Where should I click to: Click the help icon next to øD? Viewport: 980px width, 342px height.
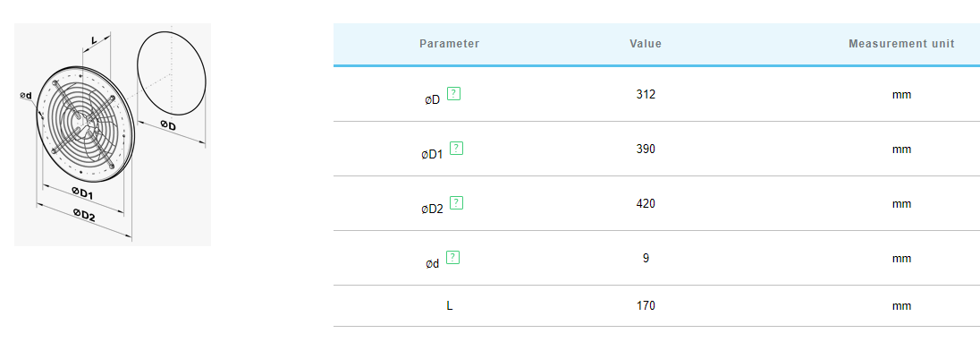point(453,94)
